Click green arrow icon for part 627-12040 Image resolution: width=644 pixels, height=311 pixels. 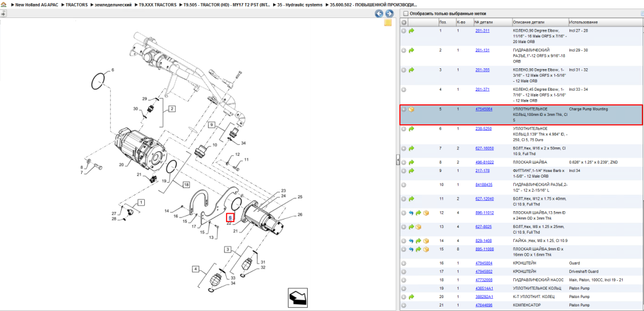411,198
